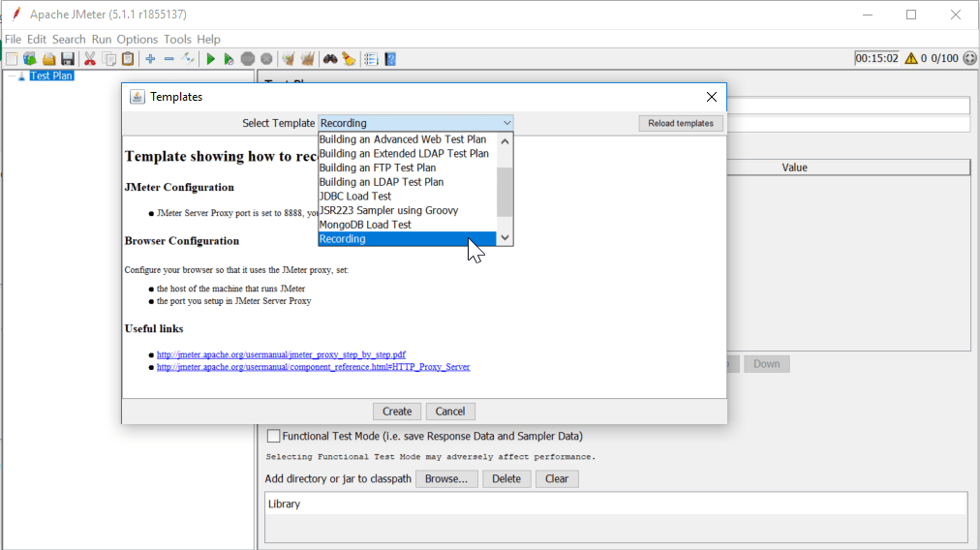This screenshot has height=550, width=980.
Task: Open the Select Template combo box
Action: (415, 123)
